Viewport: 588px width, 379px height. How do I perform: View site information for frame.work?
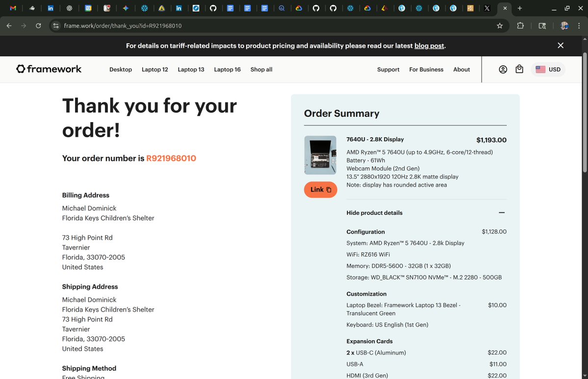click(x=56, y=26)
